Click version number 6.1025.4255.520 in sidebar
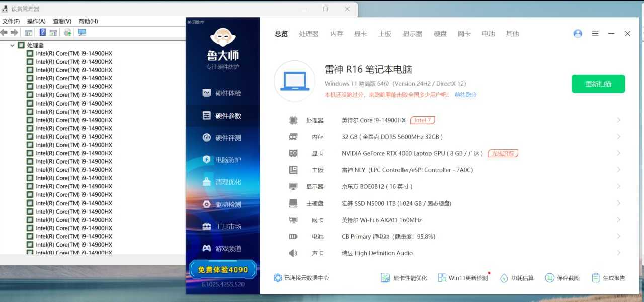 [x=223, y=284]
